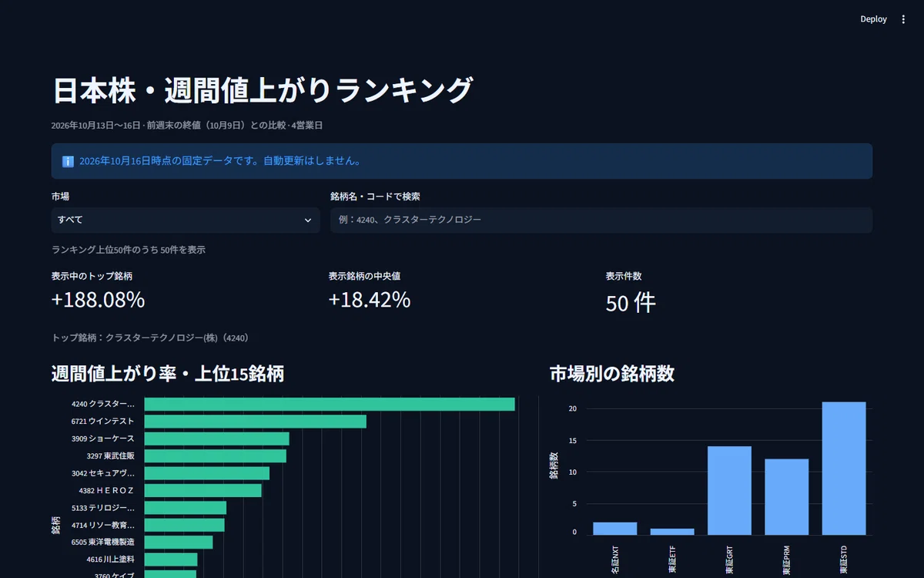Click the 表示銘柄の中央値 metric label

(364, 276)
